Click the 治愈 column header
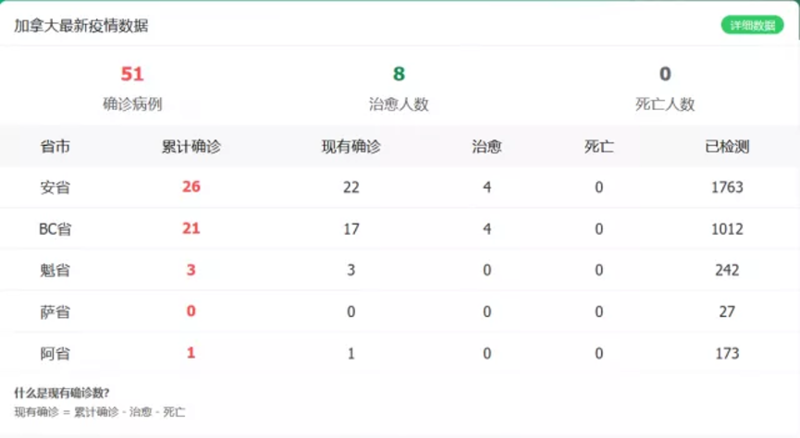The width and height of the screenshot is (800, 438). [x=487, y=146]
